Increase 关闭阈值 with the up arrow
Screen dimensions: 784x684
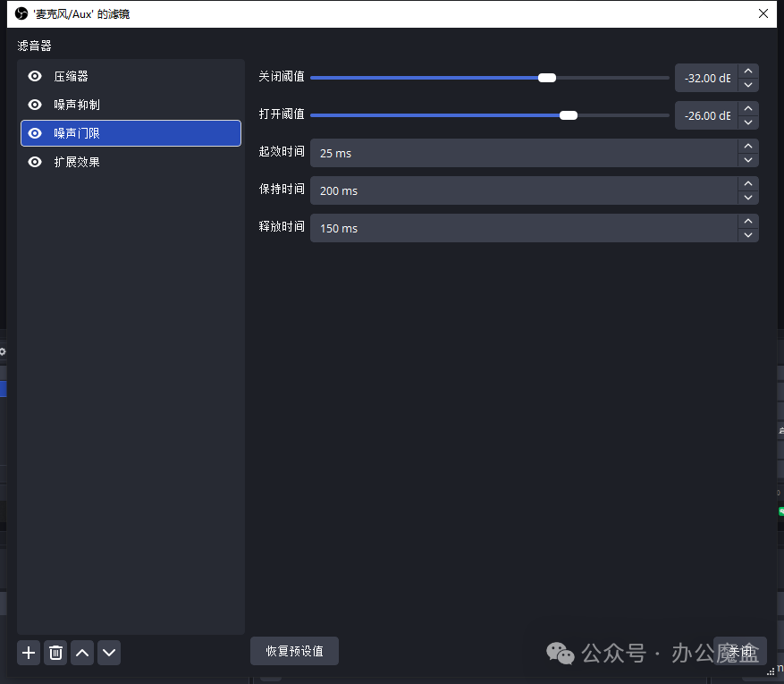(748, 71)
